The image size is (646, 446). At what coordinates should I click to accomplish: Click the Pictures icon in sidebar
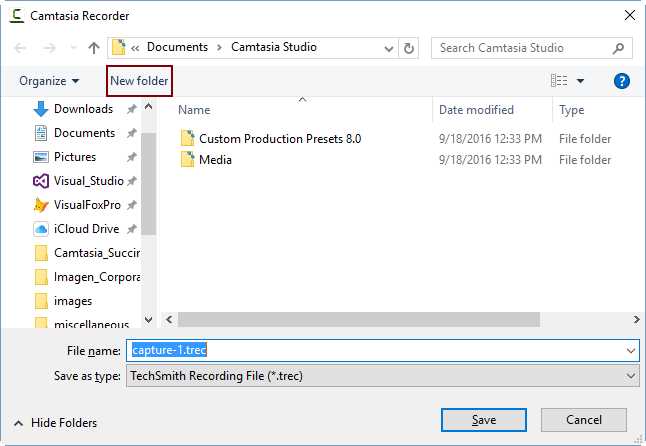tap(41, 157)
